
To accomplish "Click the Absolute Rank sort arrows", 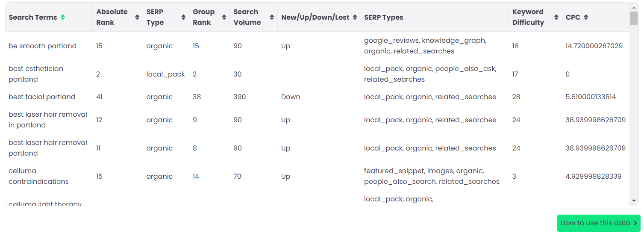I will point(137,17).
